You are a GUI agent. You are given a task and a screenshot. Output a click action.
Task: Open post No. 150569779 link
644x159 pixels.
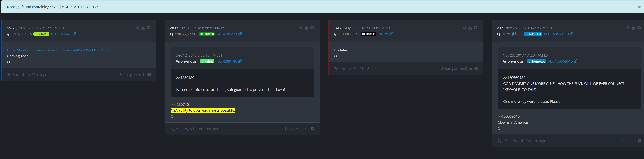(556, 34)
